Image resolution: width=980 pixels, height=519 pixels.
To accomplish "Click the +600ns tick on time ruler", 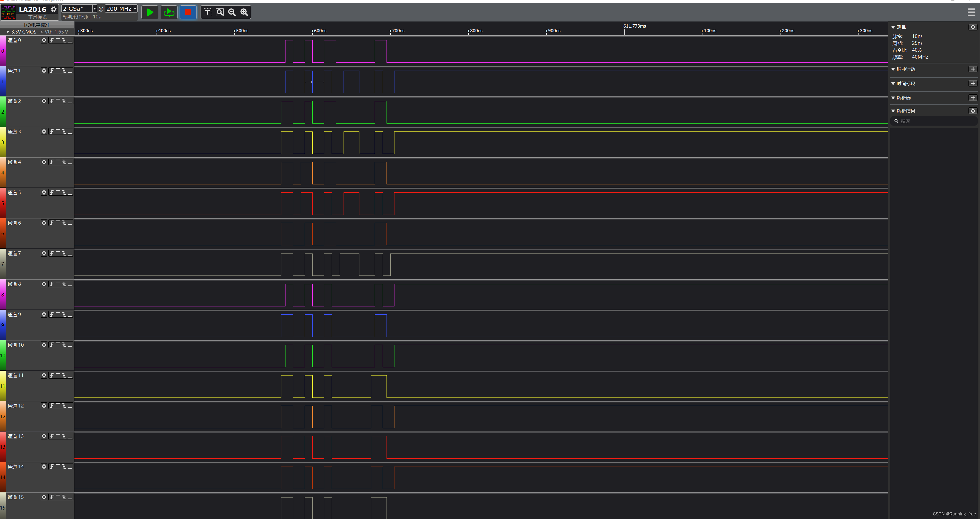I will 319,31.
